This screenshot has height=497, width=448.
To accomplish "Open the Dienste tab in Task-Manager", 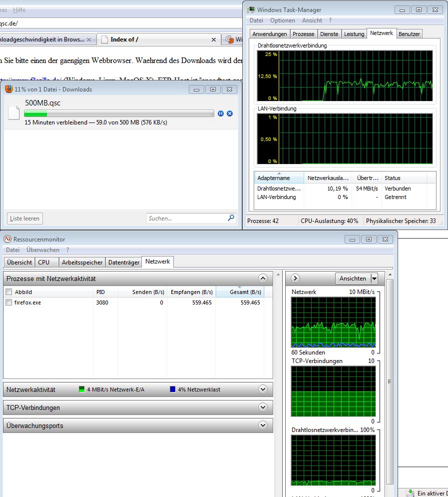I will pyautogui.click(x=329, y=34).
